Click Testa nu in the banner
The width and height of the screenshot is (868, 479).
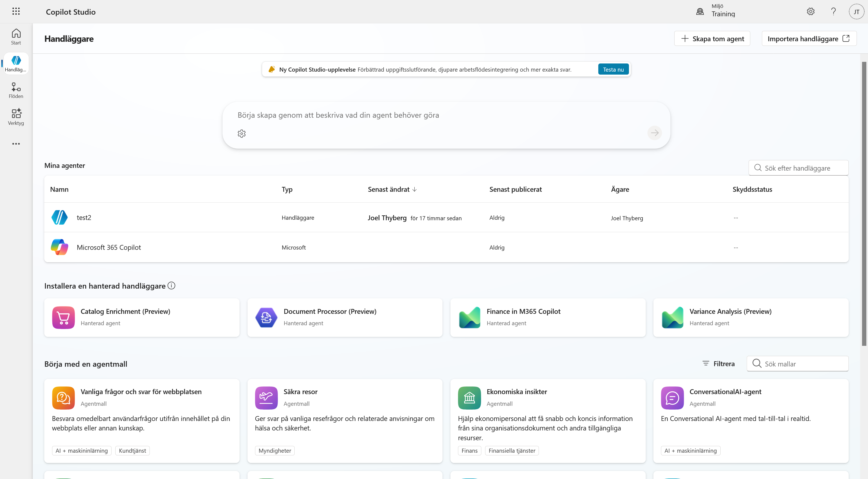pyautogui.click(x=613, y=69)
